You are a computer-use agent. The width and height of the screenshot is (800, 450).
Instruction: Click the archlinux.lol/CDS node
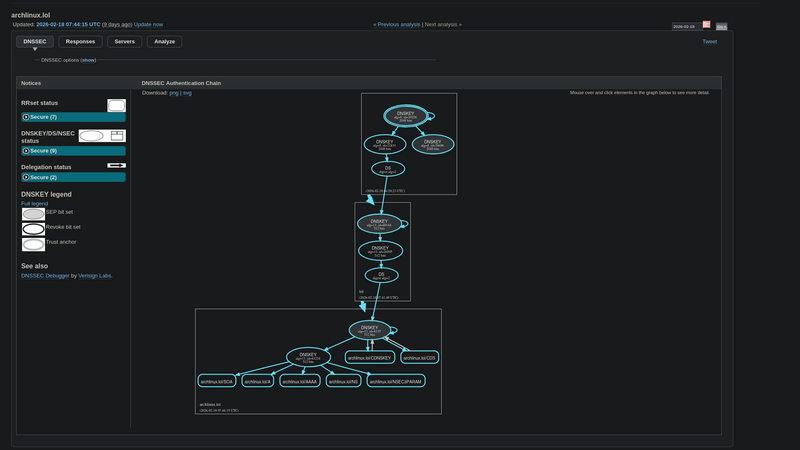tap(419, 357)
